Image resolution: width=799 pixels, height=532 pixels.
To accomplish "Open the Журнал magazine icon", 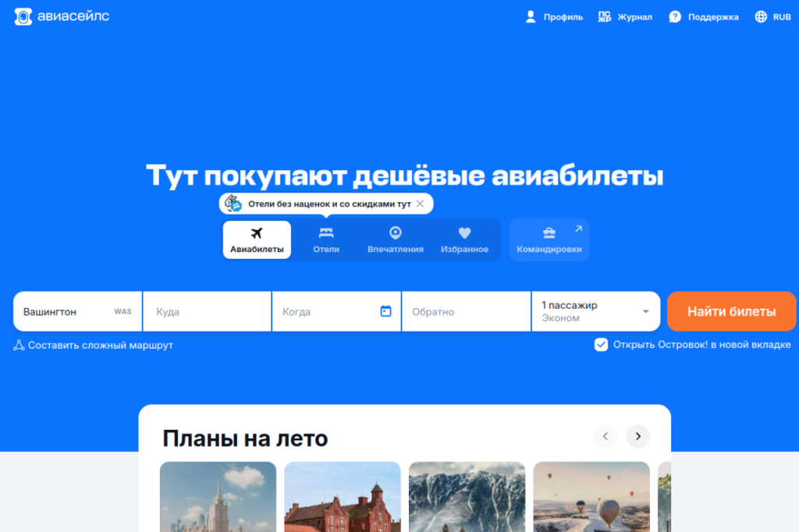I will [x=605, y=17].
